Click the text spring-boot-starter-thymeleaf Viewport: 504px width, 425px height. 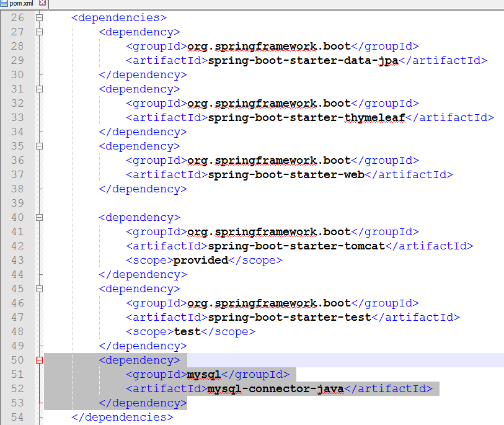(x=307, y=118)
